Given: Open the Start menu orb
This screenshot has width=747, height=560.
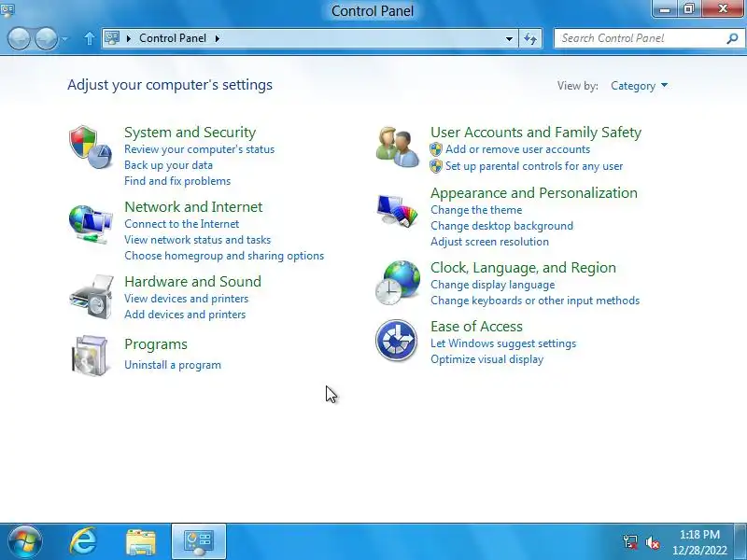Looking at the screenshot, I should (25, 541).
